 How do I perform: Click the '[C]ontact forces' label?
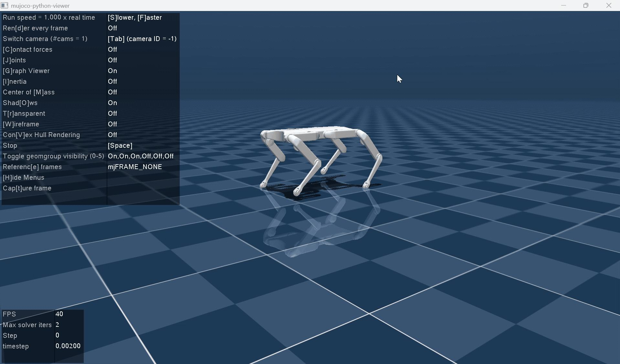tap(27, 49)
